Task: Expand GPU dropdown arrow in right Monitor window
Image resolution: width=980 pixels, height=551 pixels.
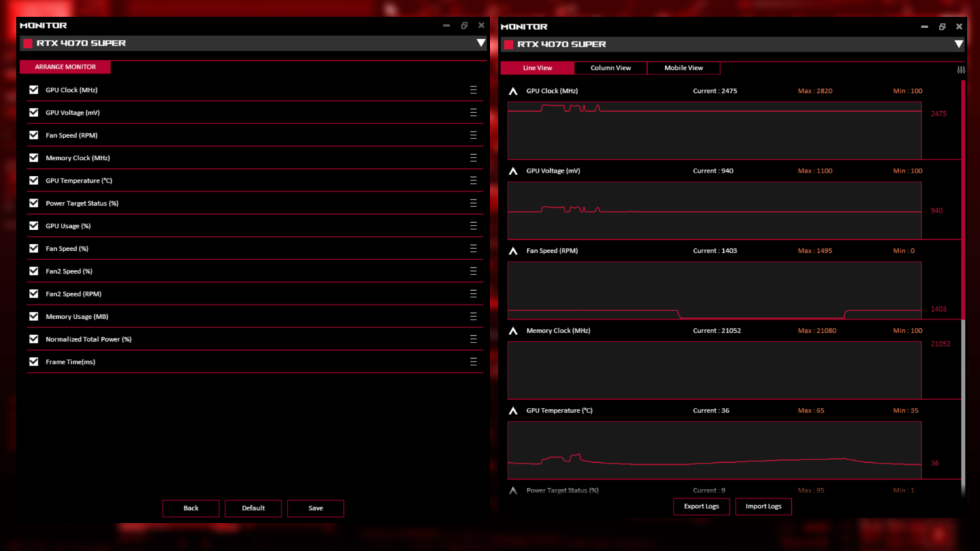Action: pyautogui.click(x=958, y=44)
